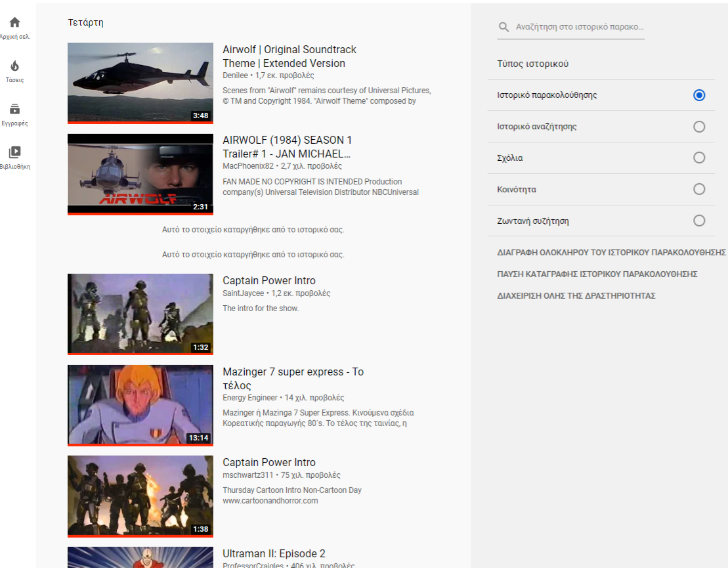Open the Trending (Τάσεις) flame icon
The image size is (728, 577).
coord(14,66)
